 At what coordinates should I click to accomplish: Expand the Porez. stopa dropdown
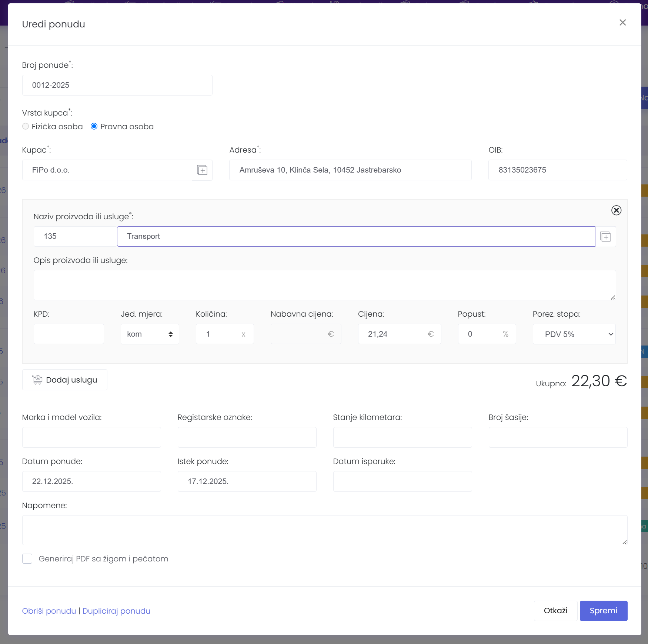574,334
